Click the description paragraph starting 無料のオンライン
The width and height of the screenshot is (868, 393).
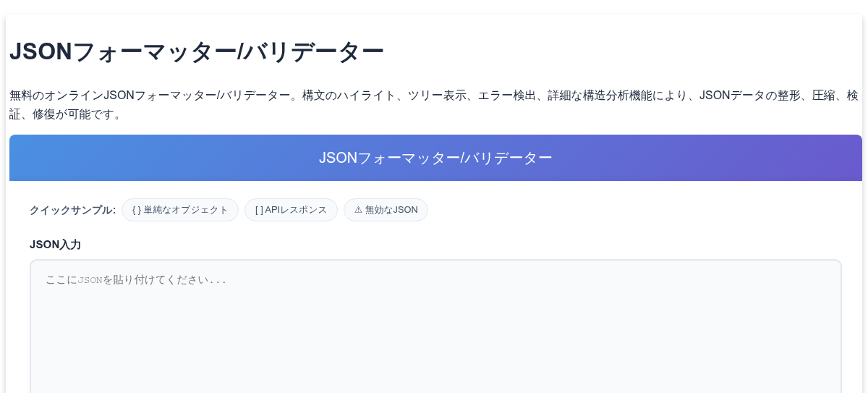(434, 104)
